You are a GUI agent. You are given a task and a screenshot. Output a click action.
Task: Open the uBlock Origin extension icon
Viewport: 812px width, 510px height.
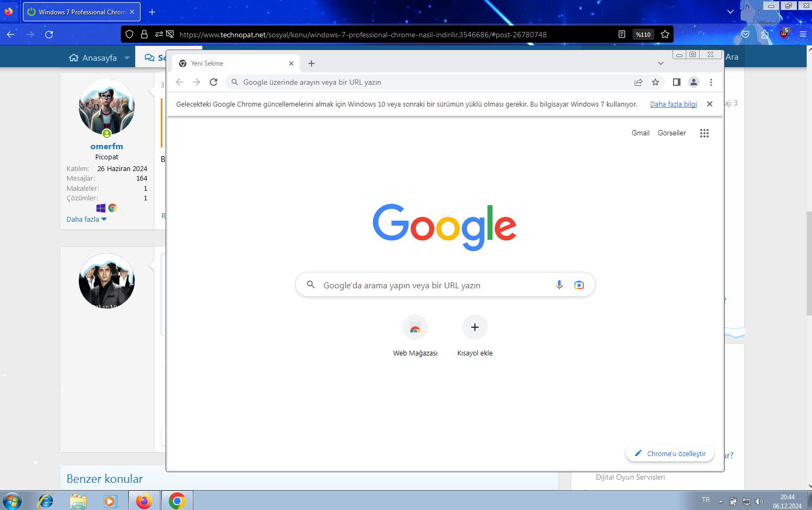(x=784, y=34)
